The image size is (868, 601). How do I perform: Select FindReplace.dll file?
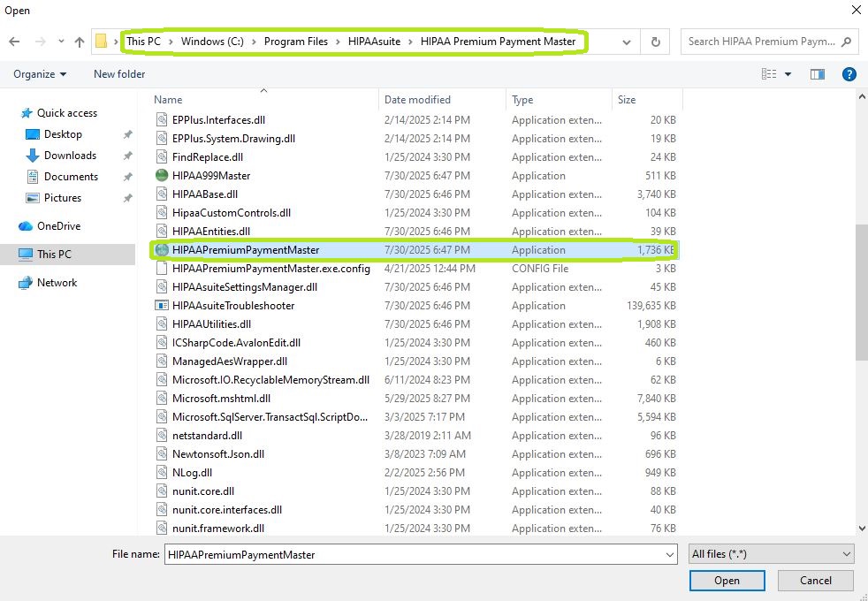208,157
